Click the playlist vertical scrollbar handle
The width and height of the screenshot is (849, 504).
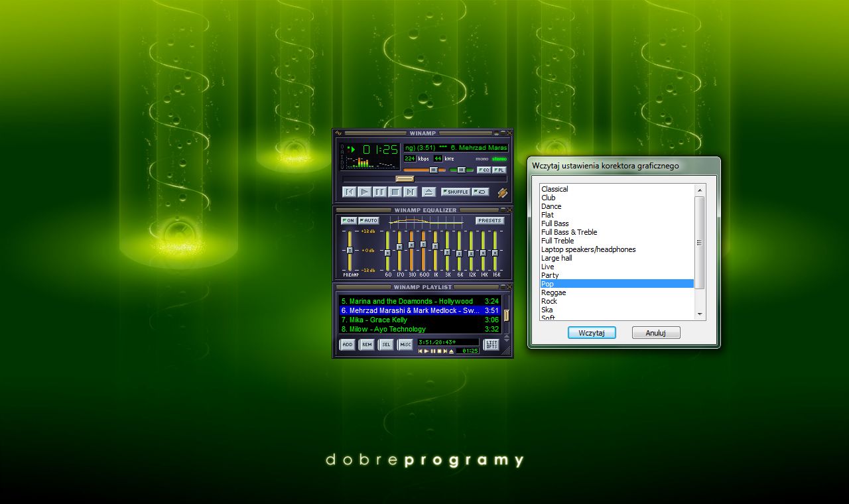[506, 315]
